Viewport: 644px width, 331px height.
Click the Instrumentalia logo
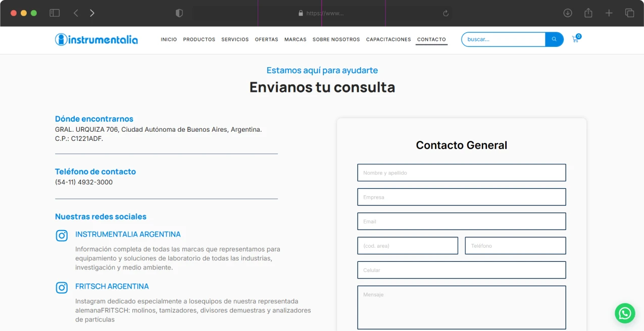[x=96, y=39]
